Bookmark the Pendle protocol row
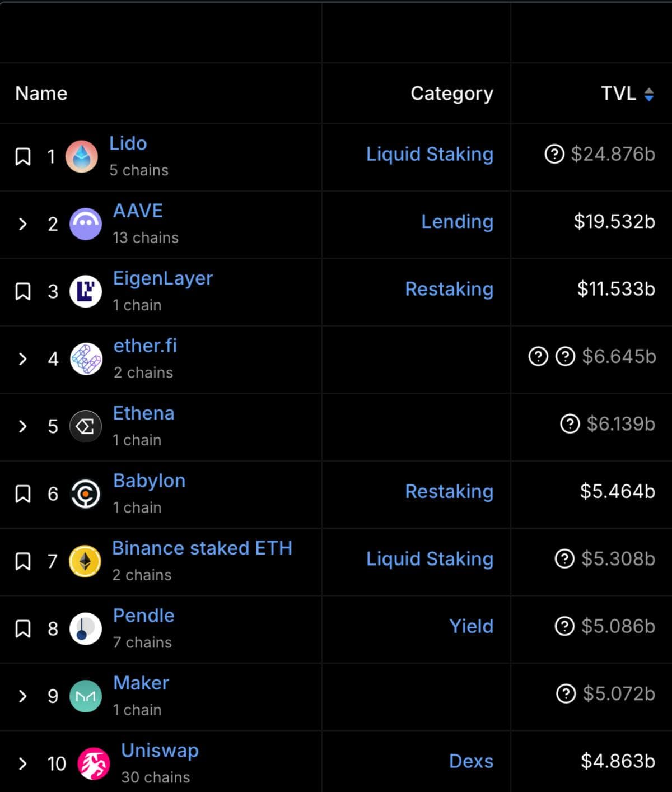672x792 pixels. (x=23, y=628)
